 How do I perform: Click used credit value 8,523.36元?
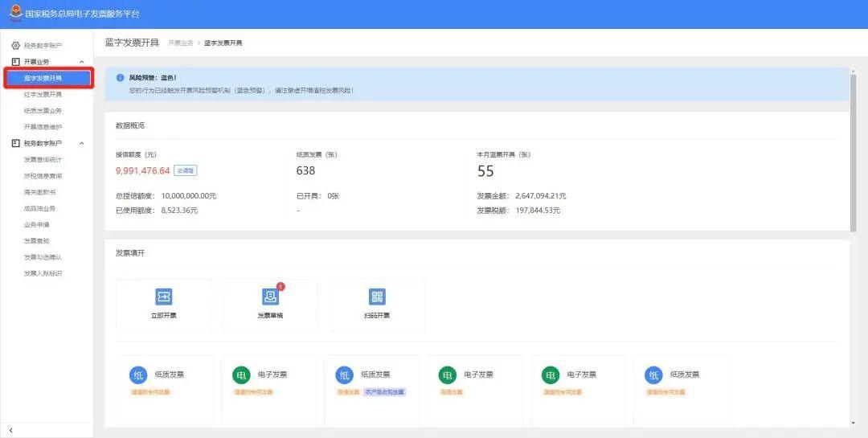pos(179,211)
